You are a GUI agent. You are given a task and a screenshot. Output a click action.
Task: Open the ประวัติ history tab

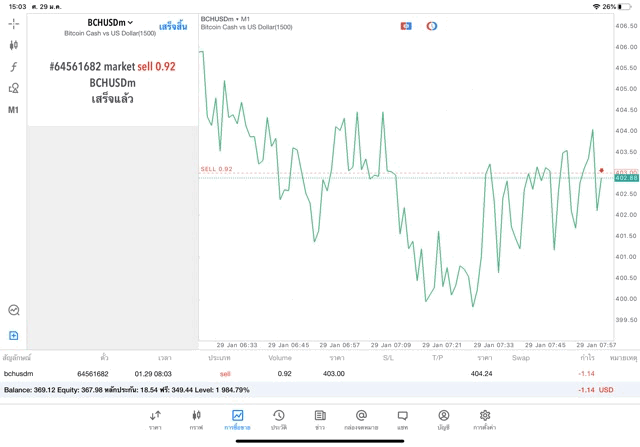279,420
